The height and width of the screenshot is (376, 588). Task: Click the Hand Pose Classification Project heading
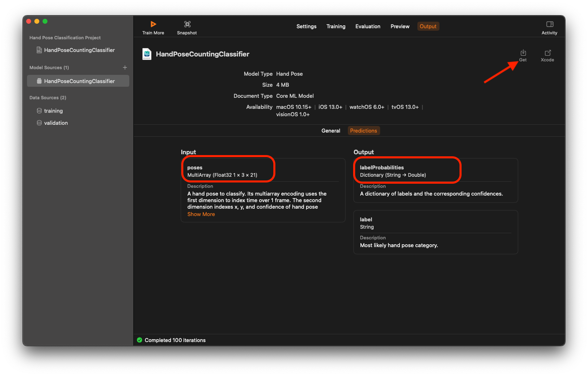coord(65,38)
